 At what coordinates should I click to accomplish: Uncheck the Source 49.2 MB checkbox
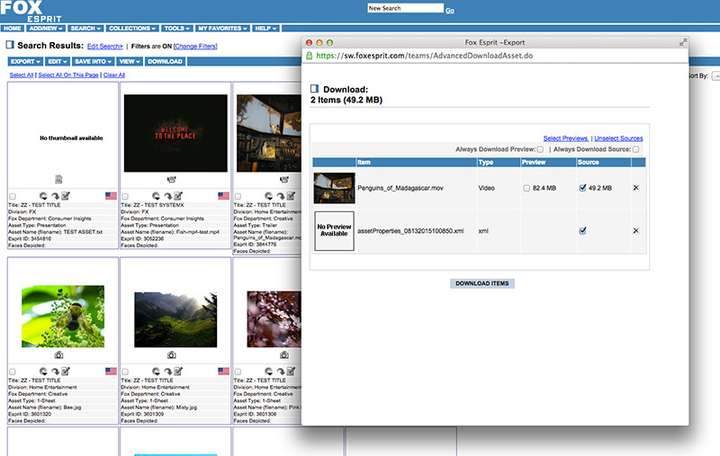point(583,187)
